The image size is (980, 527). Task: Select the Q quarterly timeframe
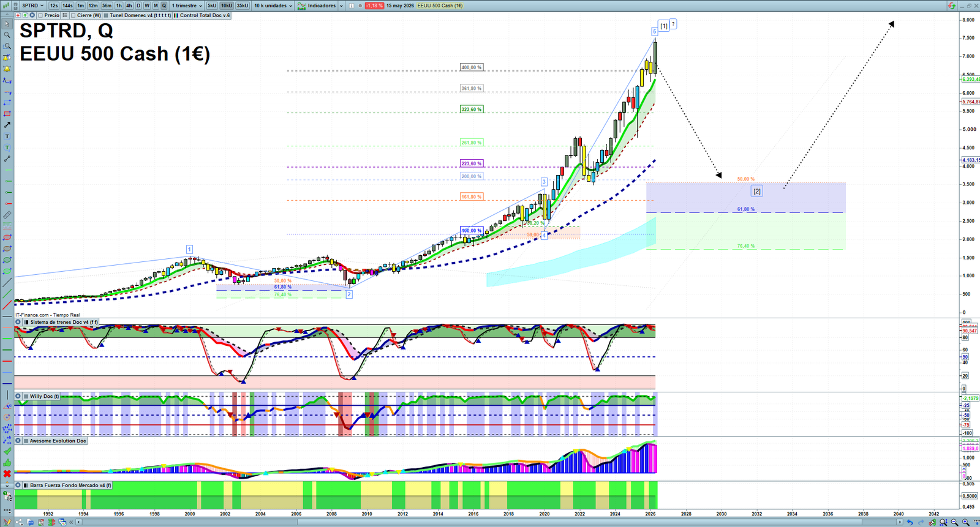coord(164,6)
